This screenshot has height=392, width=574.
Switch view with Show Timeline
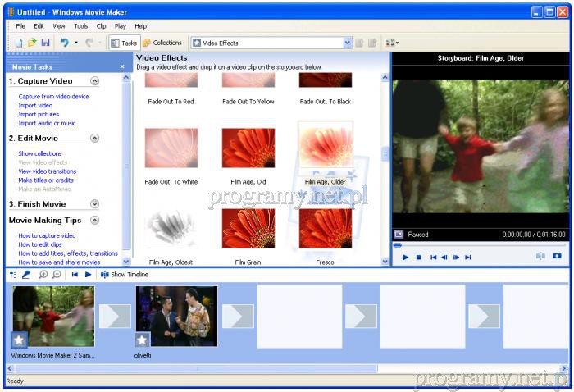(x=124, y=275)
